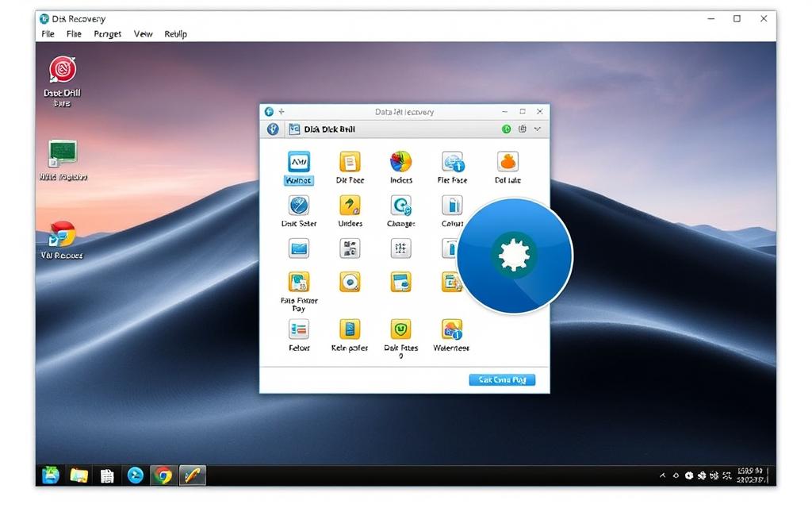The height and width of the screenshot is (508, 812).
Task: Open the green chalkboard desktop icon
Action: point(63,160)
